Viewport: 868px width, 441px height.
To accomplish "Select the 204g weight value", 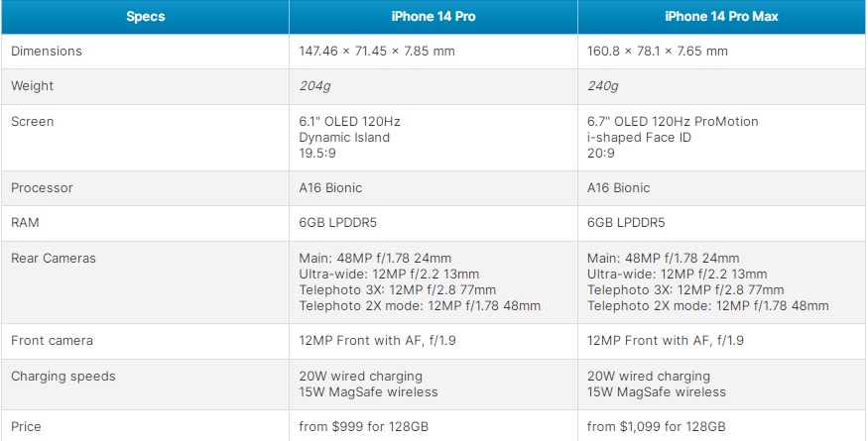I will tap(315, 86).
